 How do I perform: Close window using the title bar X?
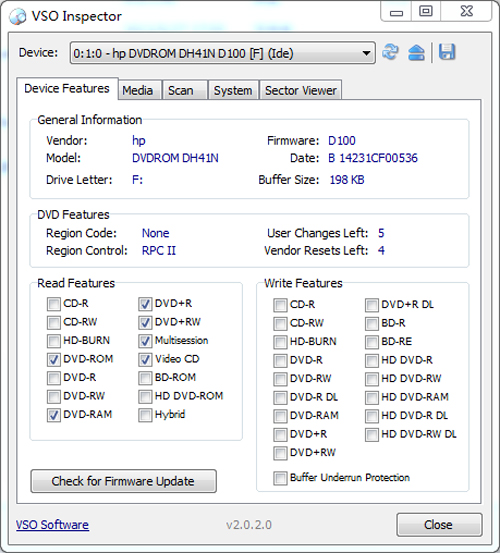click(467, 12)
